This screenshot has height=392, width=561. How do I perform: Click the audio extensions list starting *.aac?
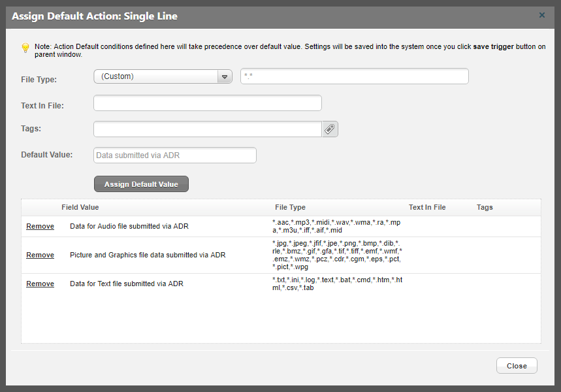pos(336,226)
